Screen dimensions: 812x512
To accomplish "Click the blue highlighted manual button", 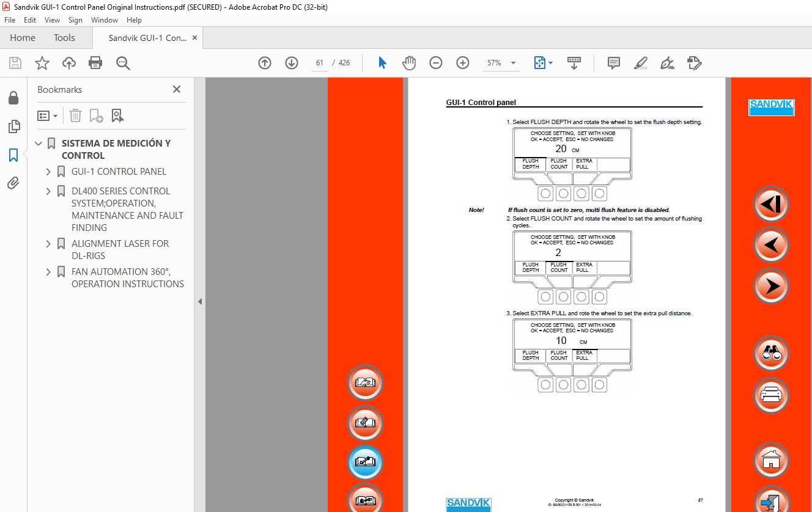I will click(365, 463).
